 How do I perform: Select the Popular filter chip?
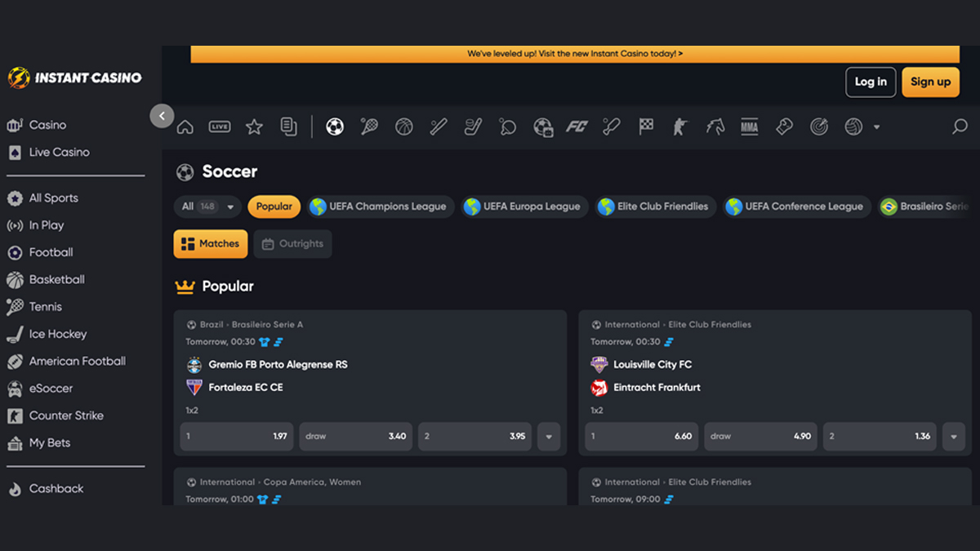pos(274,207)
